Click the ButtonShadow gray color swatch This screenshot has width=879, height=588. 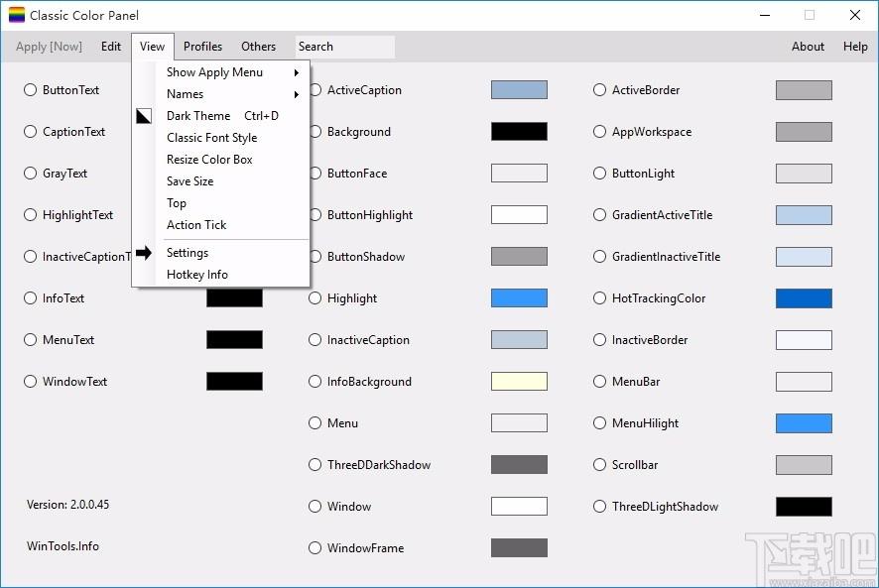(x=519, y=256)
